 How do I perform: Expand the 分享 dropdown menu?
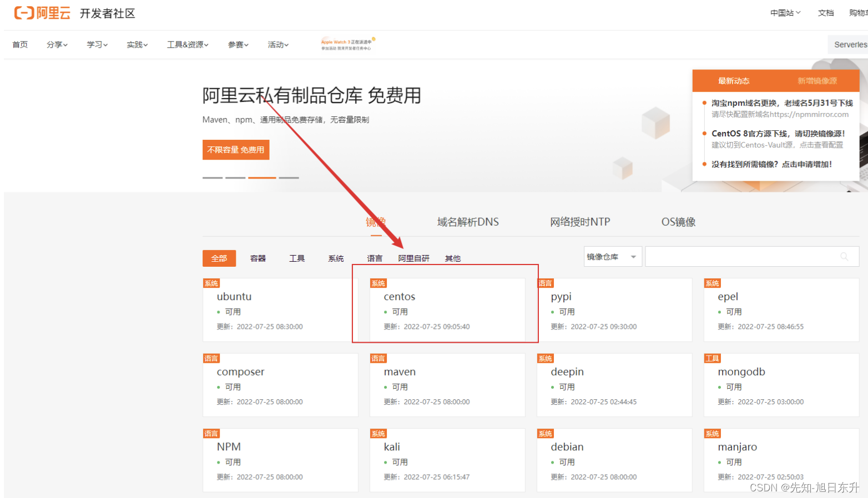(x=57, y=44)
